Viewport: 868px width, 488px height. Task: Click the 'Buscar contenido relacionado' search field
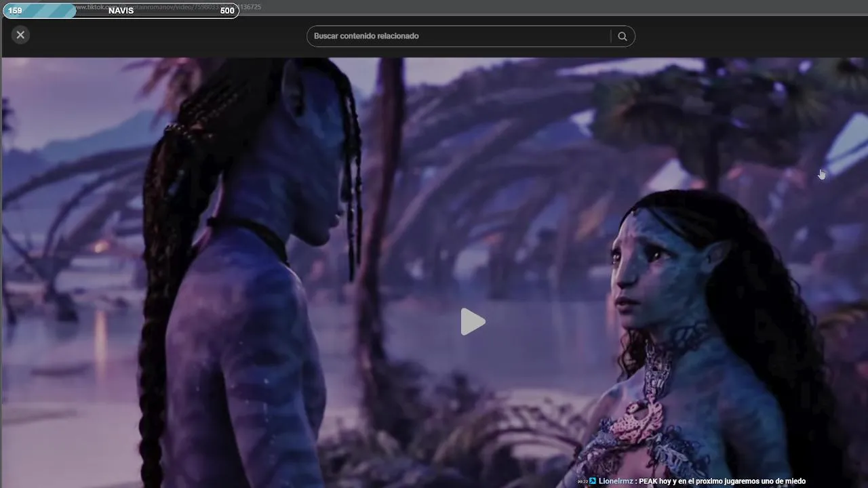click(459, 36)
